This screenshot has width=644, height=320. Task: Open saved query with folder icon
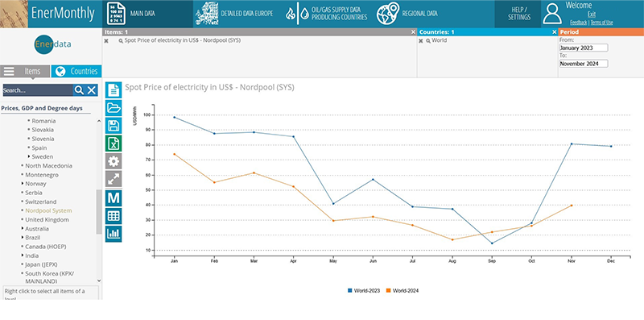click(x=114, y=108)
